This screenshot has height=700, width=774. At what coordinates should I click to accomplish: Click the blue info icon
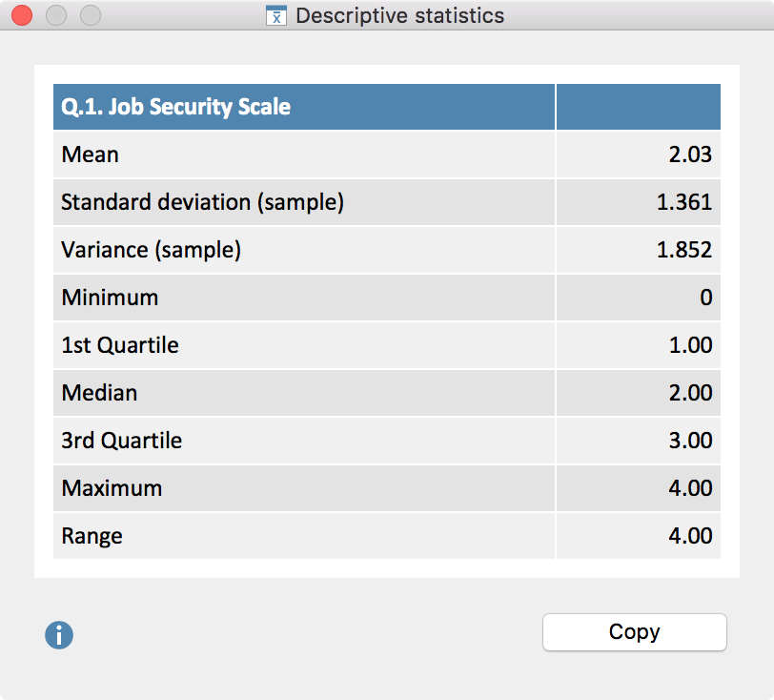click(59, 635)
